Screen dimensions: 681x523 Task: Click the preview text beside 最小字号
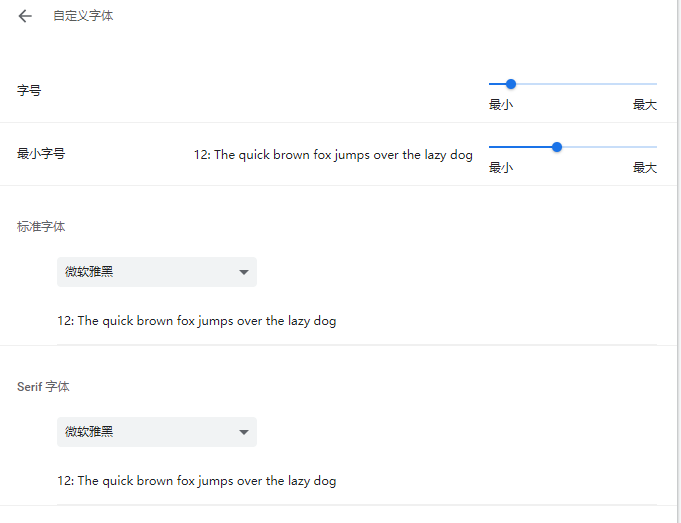[333, 155]
